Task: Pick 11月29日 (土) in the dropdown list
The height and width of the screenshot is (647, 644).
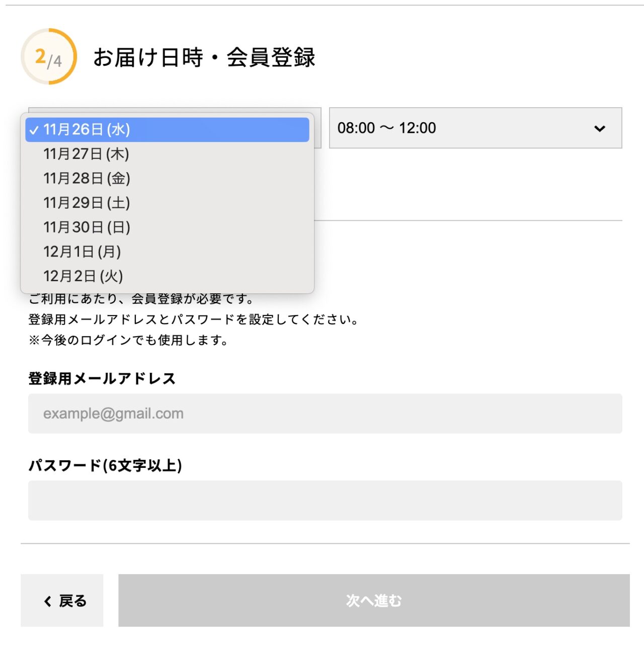Action: point(87,203)
